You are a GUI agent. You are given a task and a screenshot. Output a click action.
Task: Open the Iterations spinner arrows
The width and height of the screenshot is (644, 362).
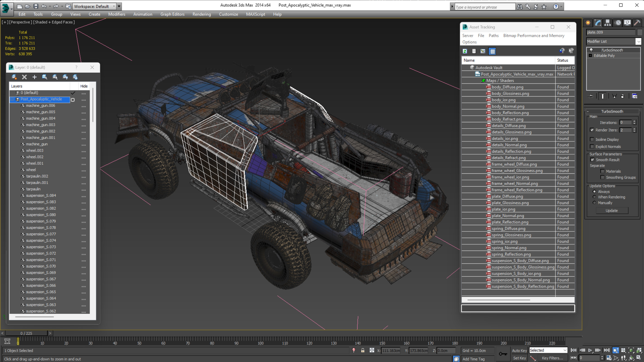pyautogui.click(x=634, y=122)
